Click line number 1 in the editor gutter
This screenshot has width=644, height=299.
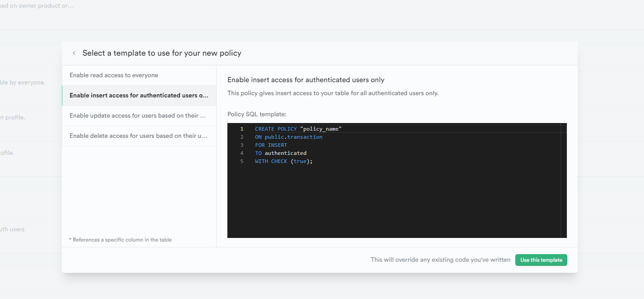click(x=242, y=129)
